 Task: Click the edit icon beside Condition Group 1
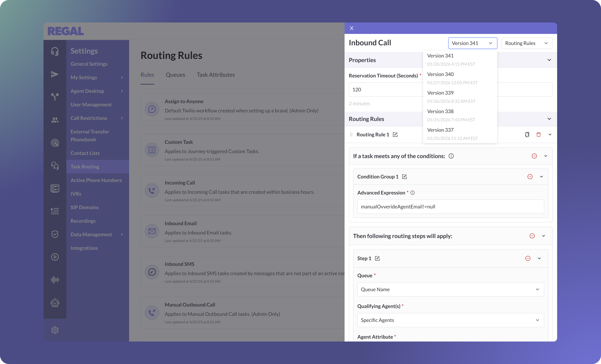[x=404, y=177]
